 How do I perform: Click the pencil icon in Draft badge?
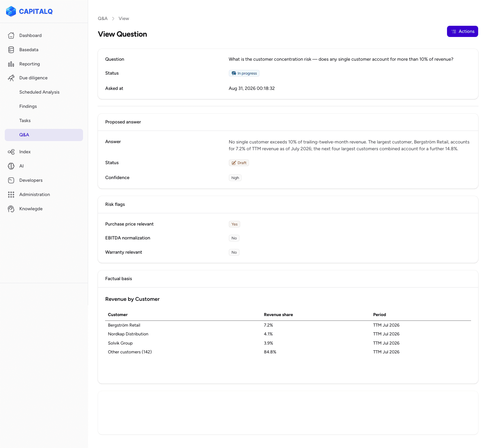point(234,163)
